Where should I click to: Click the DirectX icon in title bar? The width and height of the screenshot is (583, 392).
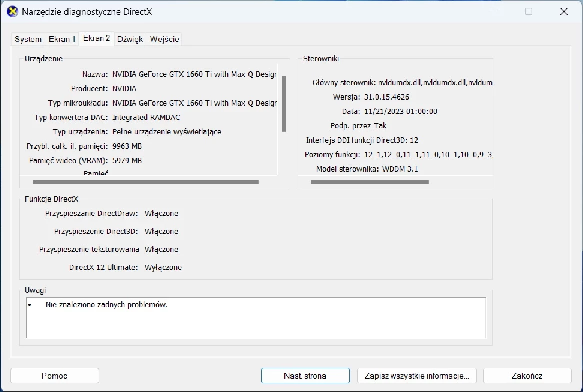[13, 12]
